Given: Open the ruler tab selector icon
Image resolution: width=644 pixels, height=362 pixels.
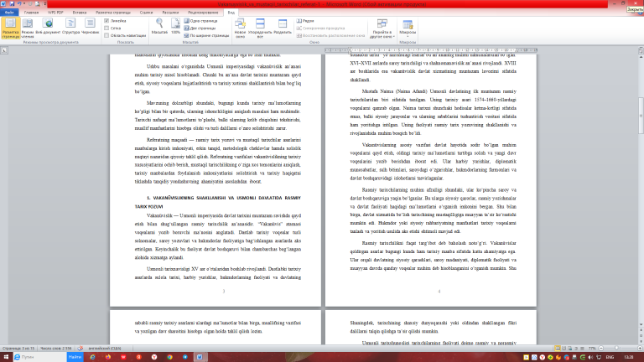Looking at the screenshot, I should point(4,50).
